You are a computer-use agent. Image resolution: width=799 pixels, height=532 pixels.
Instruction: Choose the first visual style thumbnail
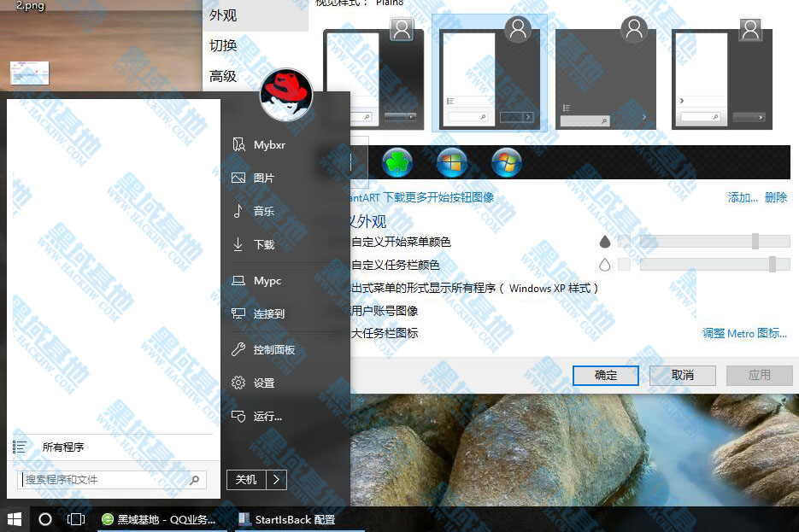[x=373, y=73]
